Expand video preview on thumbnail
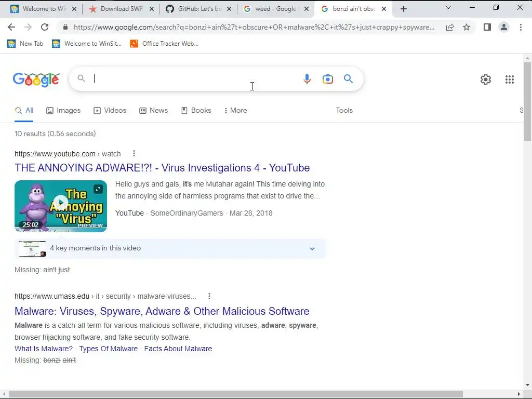The image size is (532, 399). click(98, 189)
